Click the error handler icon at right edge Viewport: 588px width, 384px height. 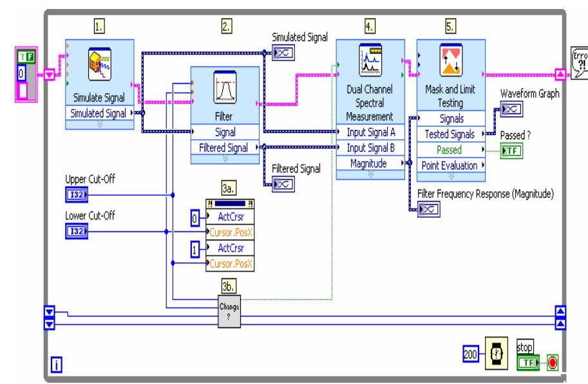(x=580, y=62)
